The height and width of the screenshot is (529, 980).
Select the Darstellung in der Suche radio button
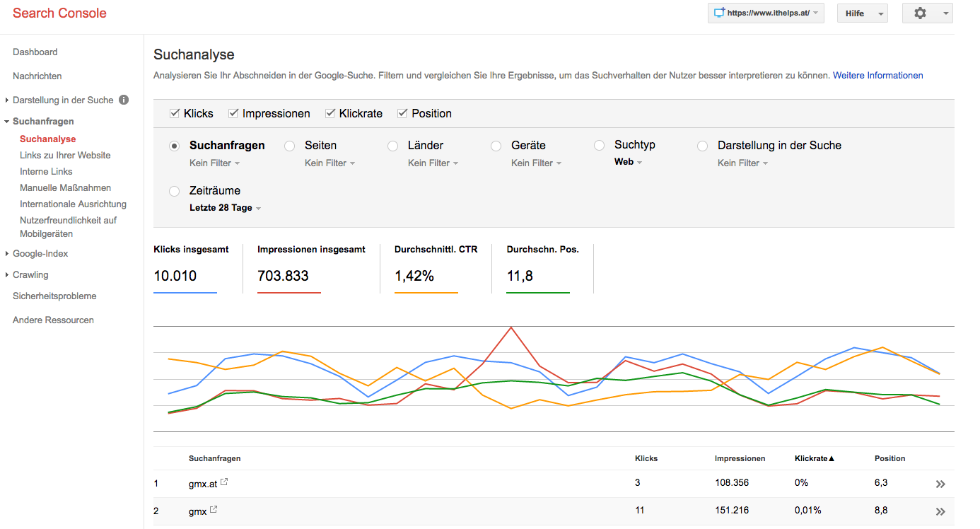(x=702, y=146)
